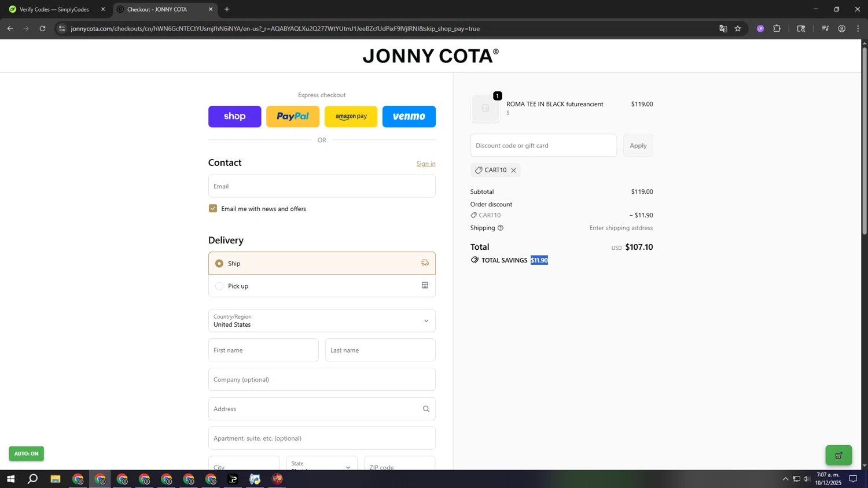868x488 pixels.
Task: Open the Chrome profile icon
Action: tap(842, 28)
